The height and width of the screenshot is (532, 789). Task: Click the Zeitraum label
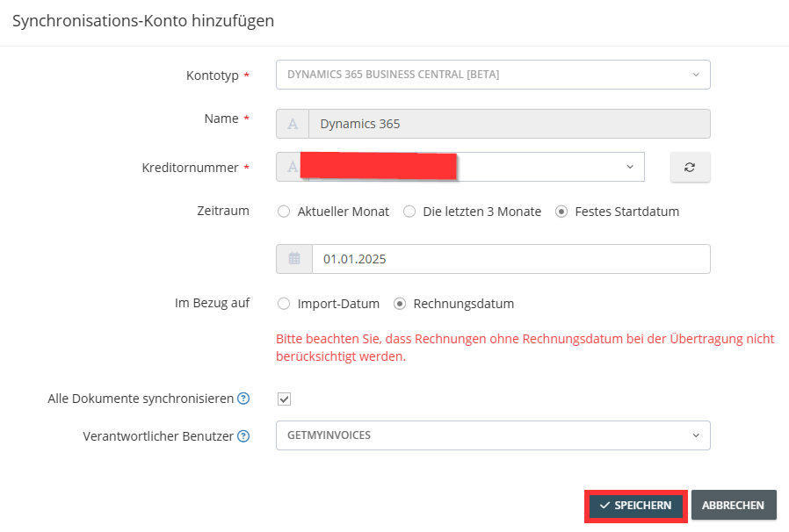pyautogui.click(x=223, y=211)
